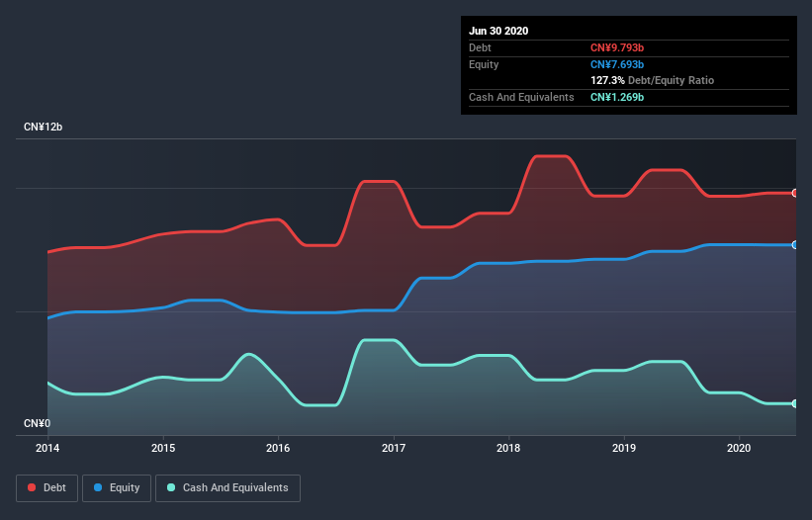Click the 127.3% Debt/Equity Ratio text
Screen dimensions: 812x520
653,80
